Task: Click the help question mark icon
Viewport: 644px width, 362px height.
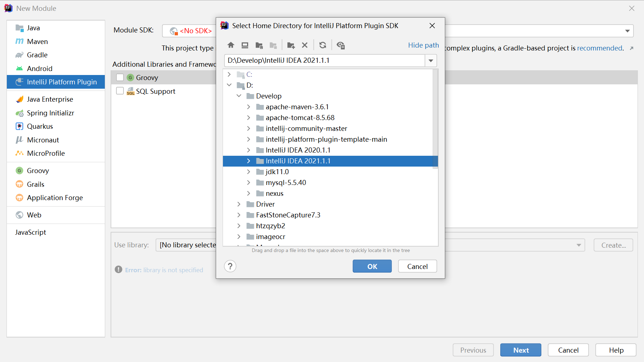Action: (230, 266)
